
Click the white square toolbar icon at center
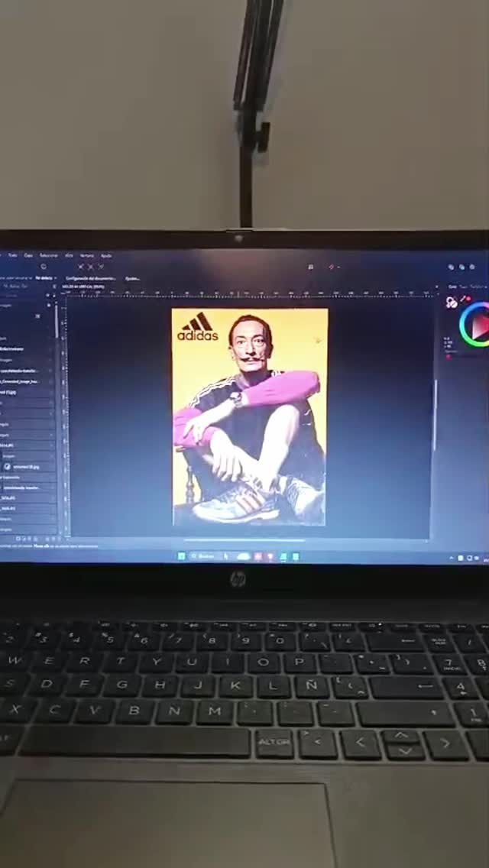click(311, 267)
